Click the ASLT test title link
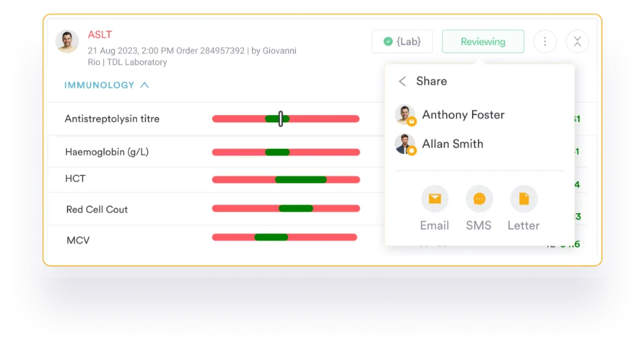 pyautogui.click(x=100, y=35)
